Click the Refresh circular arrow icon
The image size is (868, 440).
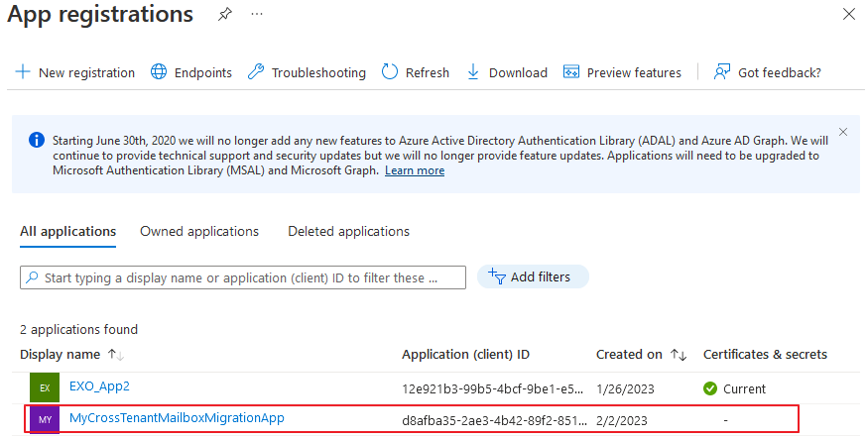(390, 72)
